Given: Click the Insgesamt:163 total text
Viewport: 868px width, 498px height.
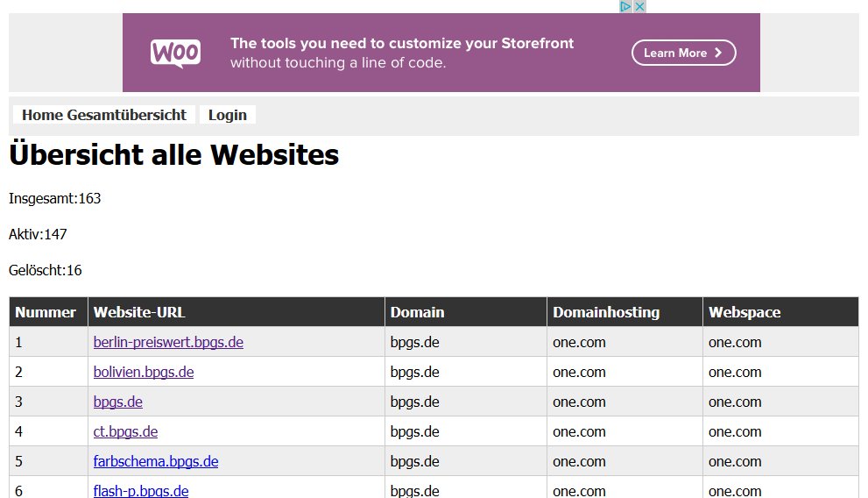Looking at the screenshot, I should [55, 198].
